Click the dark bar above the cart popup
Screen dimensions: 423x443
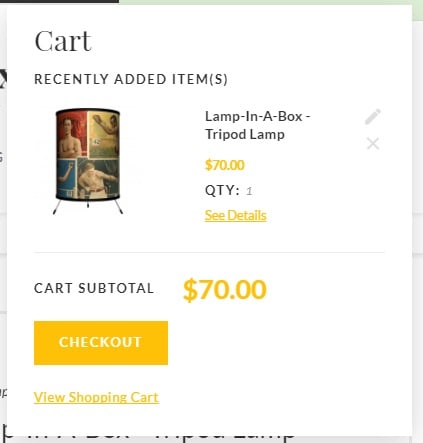pyautogui.click(x=59, y=1)
